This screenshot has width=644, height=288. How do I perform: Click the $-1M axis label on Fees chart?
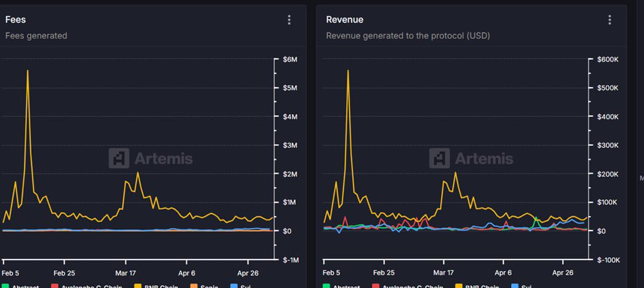[x=291, y=260]
